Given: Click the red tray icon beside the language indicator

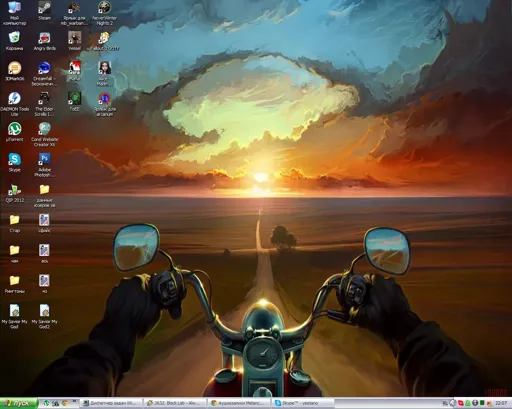Looking at the screenshot, I should [460, 403].
